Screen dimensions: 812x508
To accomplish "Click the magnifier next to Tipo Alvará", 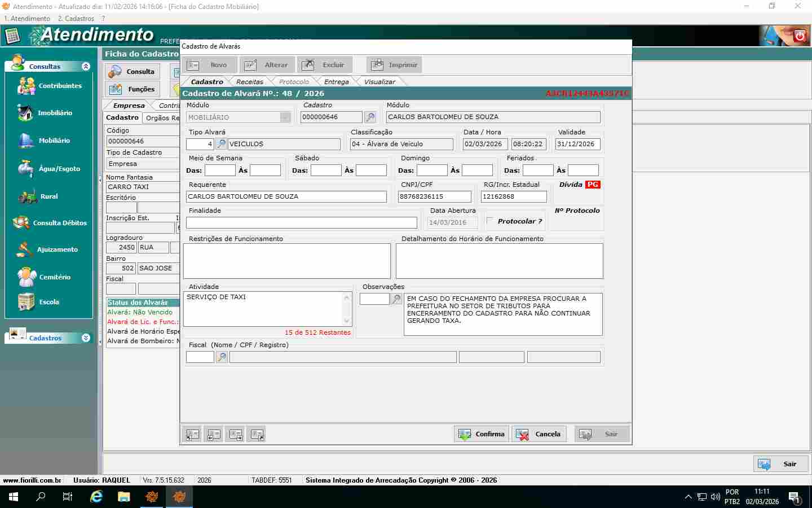I will 222,144.
